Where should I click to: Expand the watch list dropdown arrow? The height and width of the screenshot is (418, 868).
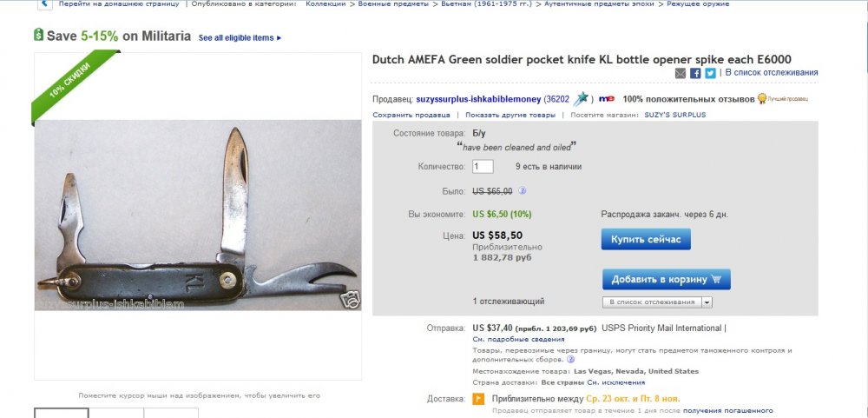[707, 302]
